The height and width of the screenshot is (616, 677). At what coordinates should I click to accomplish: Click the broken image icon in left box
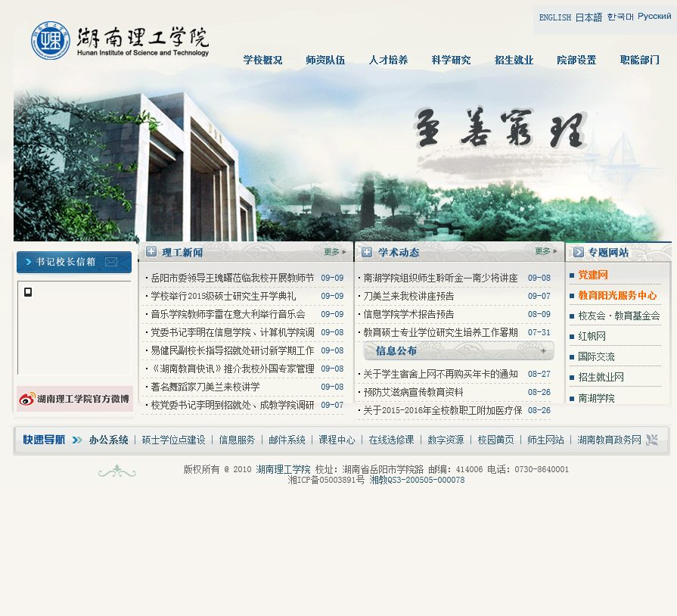pos(28,292)
